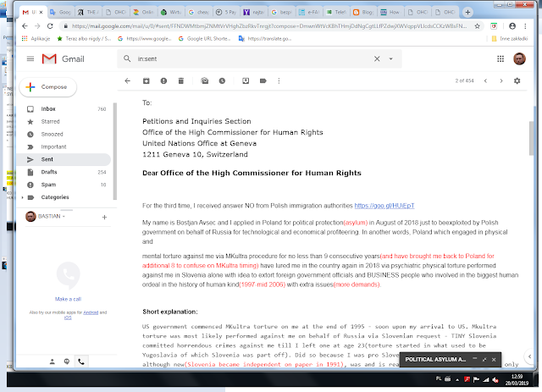
Task: Show search options dropdown arrow
Action: (391, 58)
